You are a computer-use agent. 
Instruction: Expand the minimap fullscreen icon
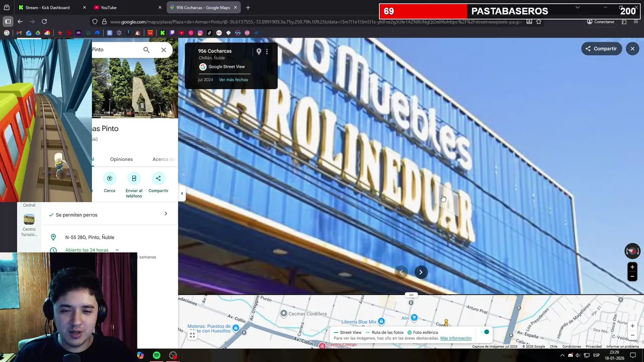coord(192,335)
